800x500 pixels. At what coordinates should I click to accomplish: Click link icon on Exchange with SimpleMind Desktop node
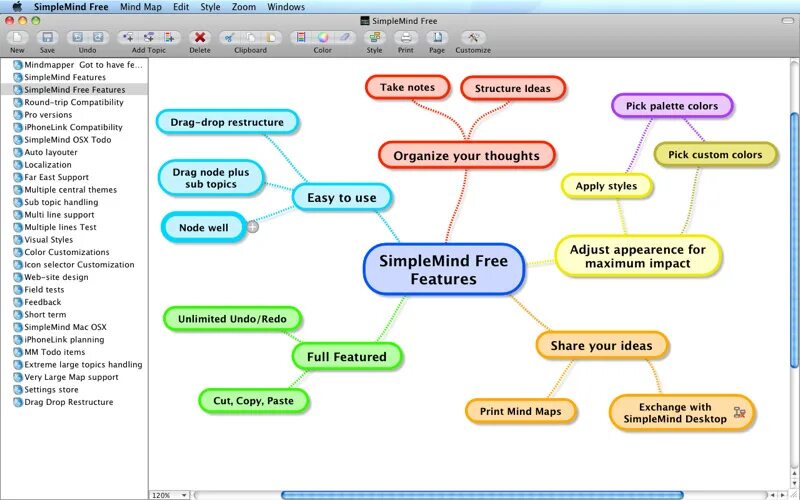(739, 412)
